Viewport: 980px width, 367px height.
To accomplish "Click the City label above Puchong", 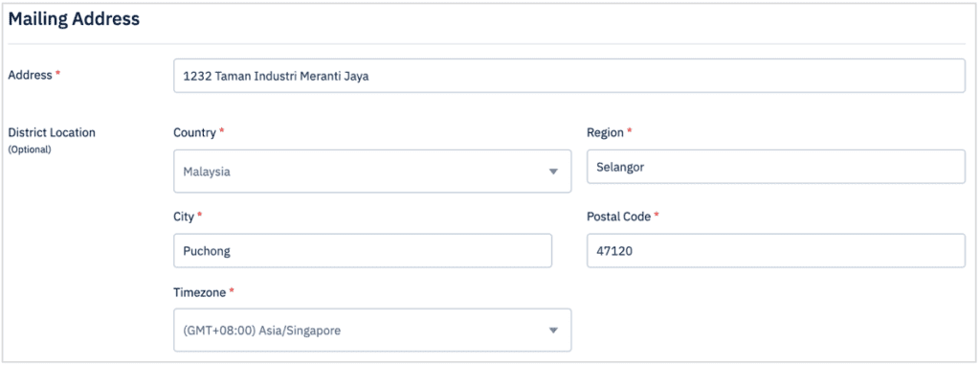I will point(184,216).
